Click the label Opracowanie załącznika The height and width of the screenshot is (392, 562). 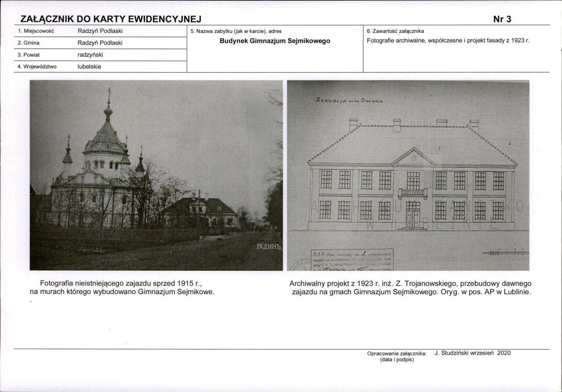397,354
